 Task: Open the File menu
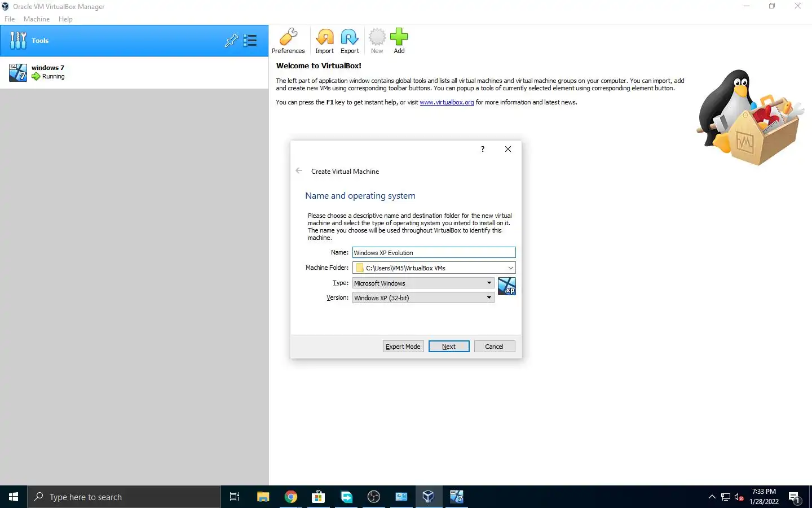10,19
